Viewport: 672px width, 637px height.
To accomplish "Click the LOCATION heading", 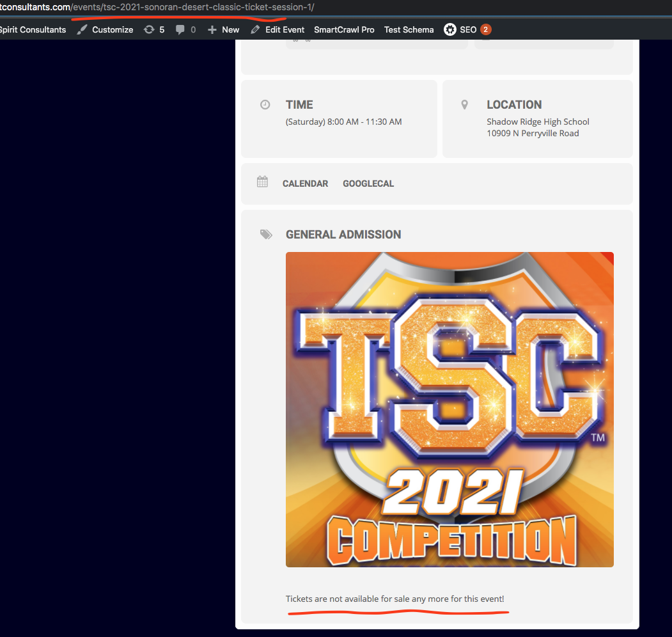I will tap(514, 105).
